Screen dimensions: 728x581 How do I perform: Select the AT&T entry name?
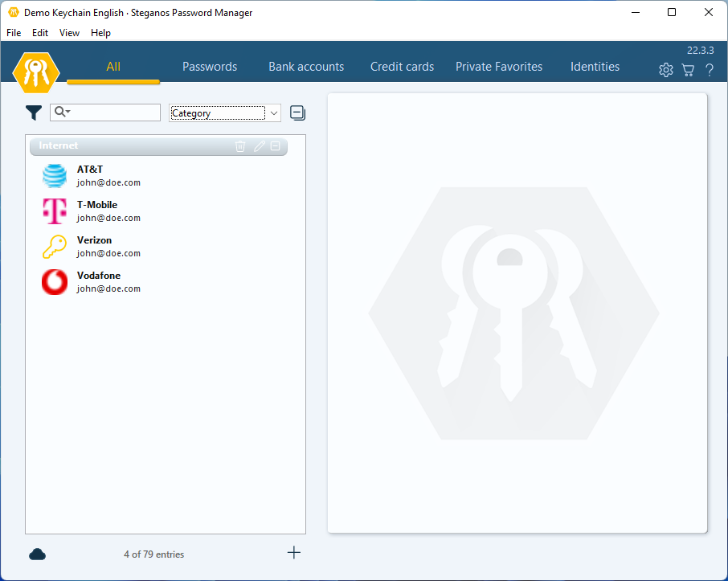tap(90, 170)
